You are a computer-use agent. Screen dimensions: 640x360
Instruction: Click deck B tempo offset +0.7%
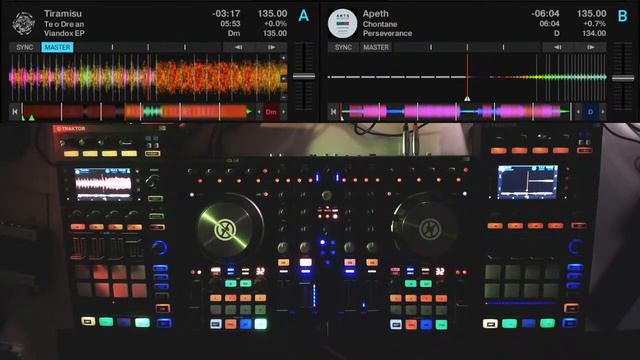[594, 24]
